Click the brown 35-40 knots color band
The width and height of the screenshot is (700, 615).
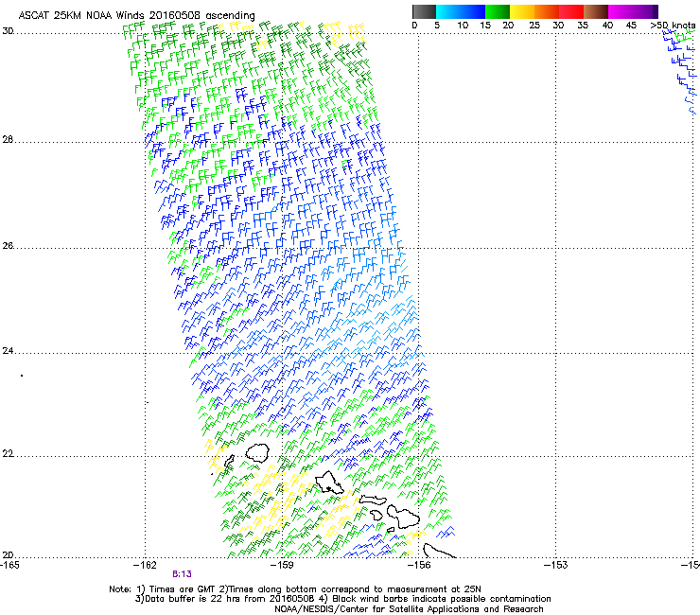tap(596, 11)
